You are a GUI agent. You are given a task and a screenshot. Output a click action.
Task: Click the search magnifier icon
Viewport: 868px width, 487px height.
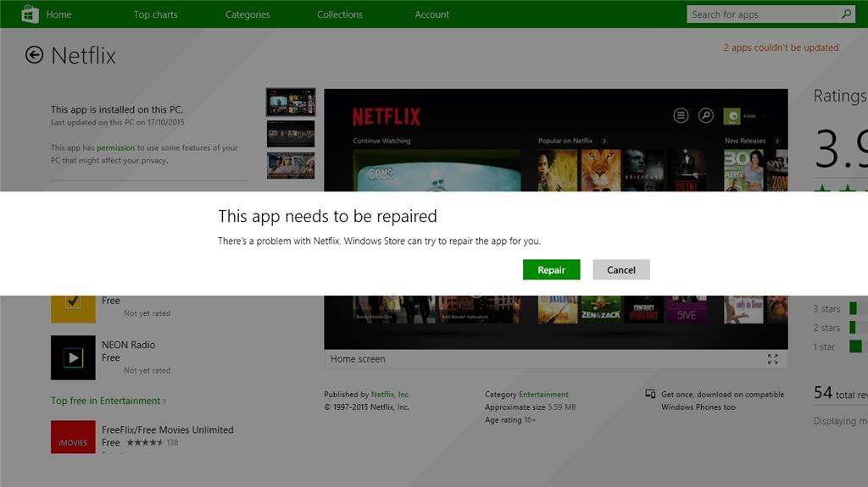(x=846, y=14)
